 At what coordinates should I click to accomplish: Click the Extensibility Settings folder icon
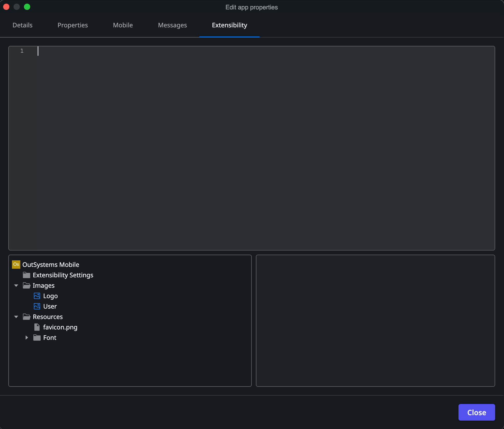tap(26, 275)
